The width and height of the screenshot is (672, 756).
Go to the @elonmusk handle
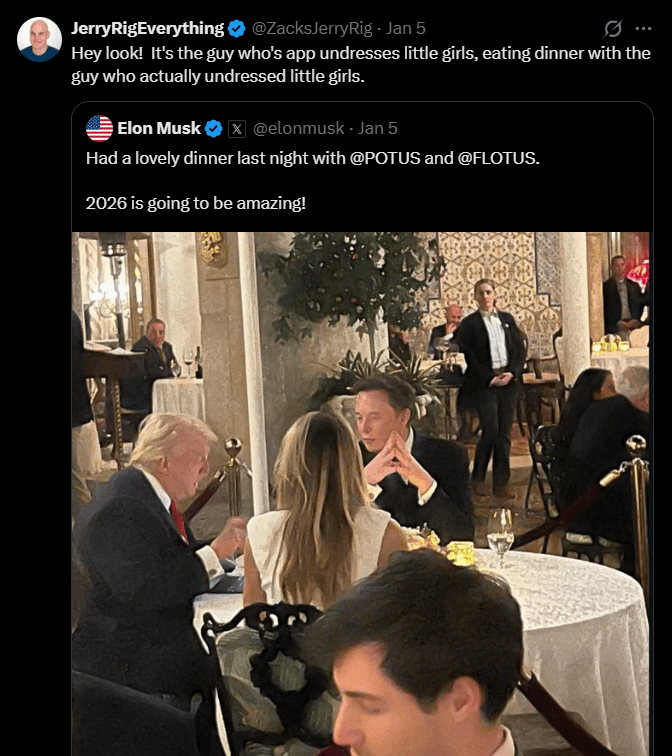[298, 128]
